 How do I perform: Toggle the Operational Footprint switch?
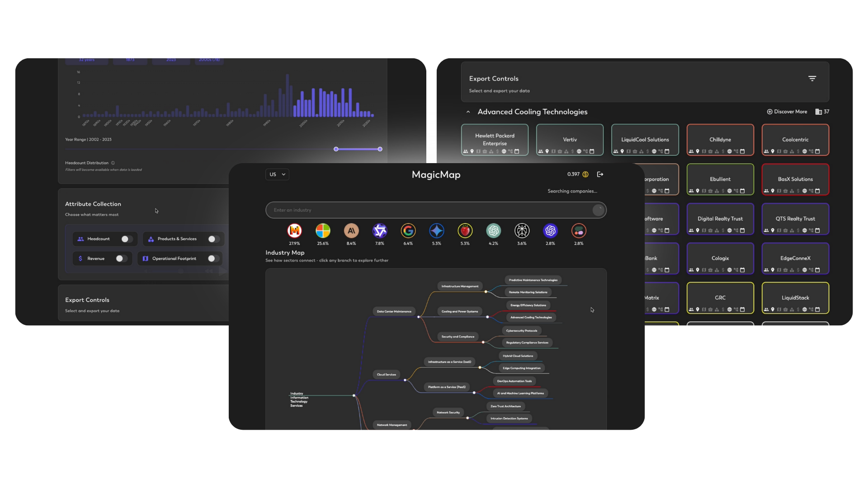coord(213,258)
